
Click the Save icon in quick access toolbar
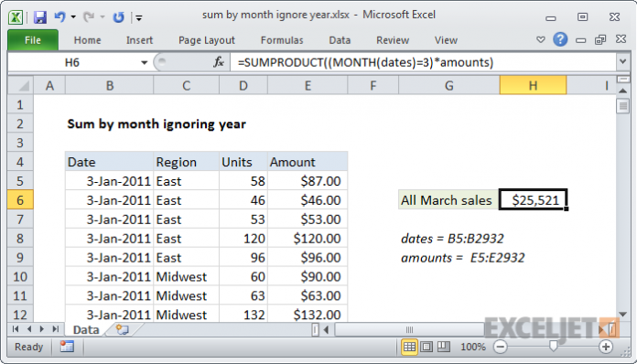(40, 17)
